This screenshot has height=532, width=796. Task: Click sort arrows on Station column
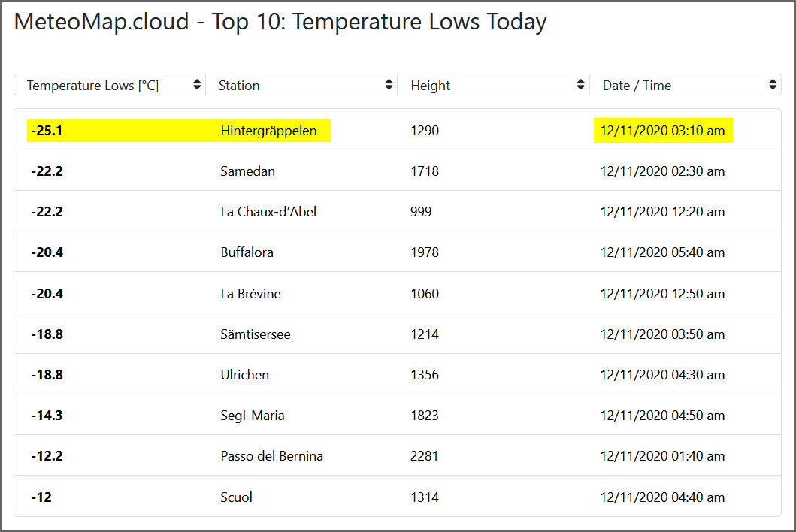tap(389, 85)
